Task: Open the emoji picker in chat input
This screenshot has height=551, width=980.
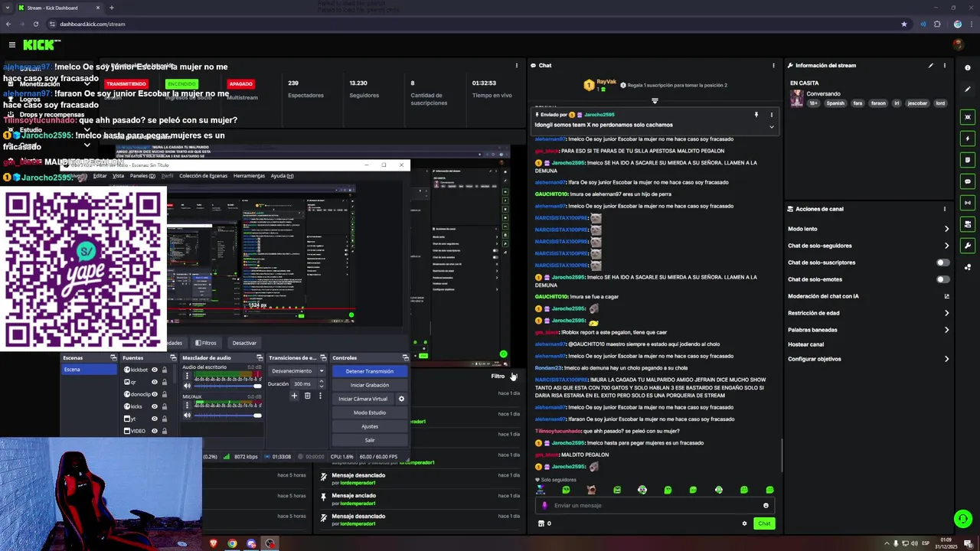Action: click(766, 505)
